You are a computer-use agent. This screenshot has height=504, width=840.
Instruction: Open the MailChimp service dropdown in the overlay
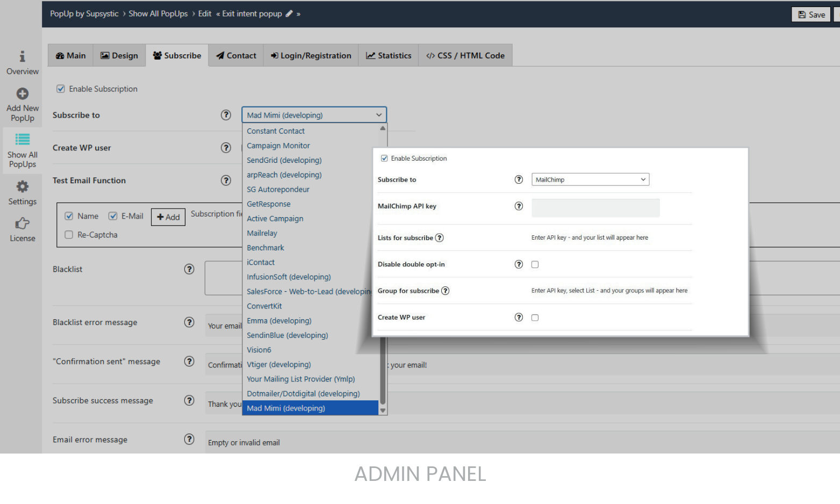[x=590, y=179]
